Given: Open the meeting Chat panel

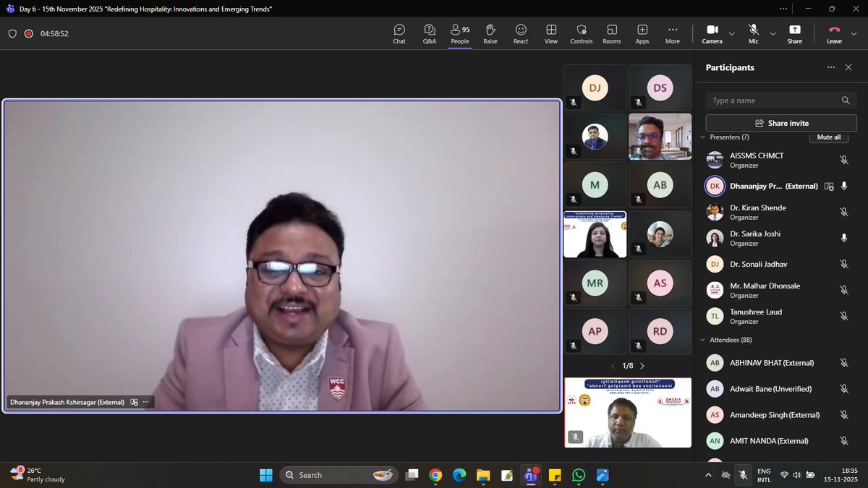Looking at the screenshot, I should coord(399,33).
